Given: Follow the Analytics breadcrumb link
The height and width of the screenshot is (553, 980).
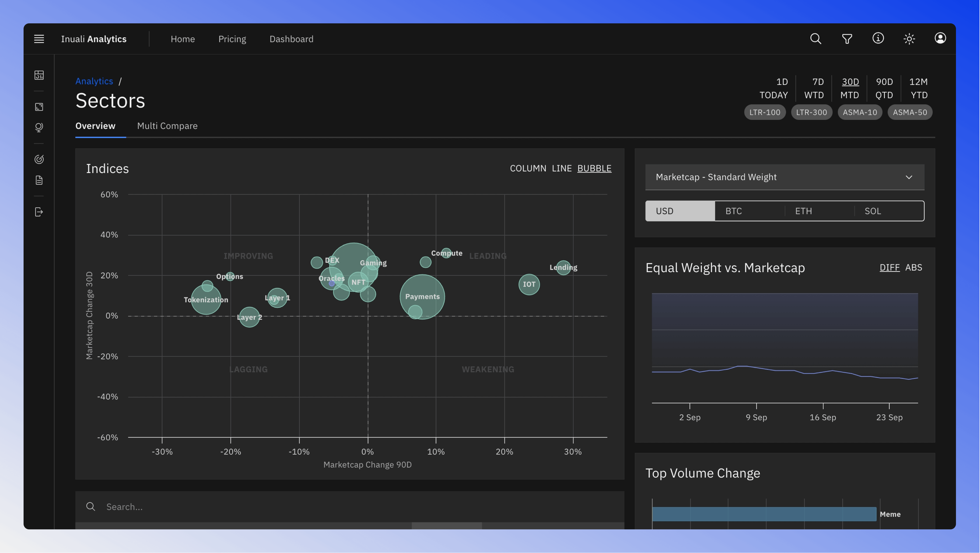Looking at the screenshot, I should pos(94,81).
